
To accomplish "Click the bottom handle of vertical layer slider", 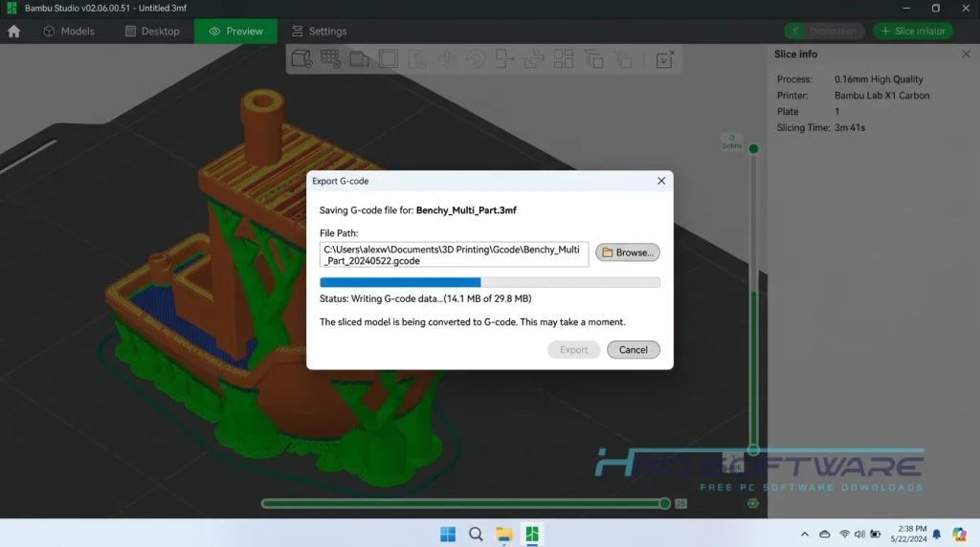I will pos(754,449).
